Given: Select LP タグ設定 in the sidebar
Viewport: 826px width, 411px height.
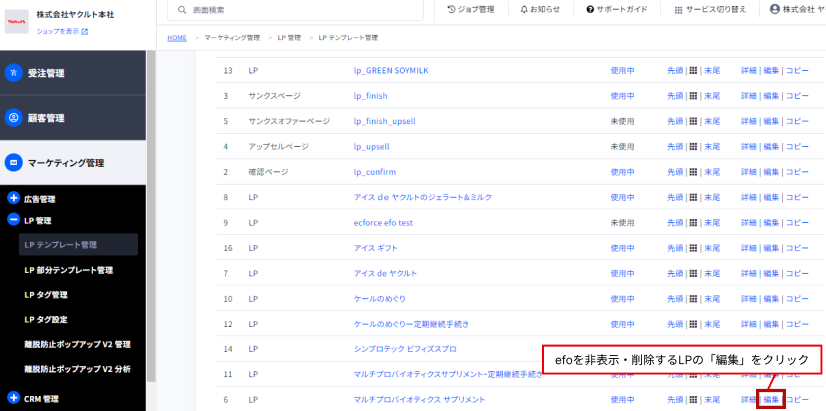Looking at the screenshot, I should tap(46, 320).
